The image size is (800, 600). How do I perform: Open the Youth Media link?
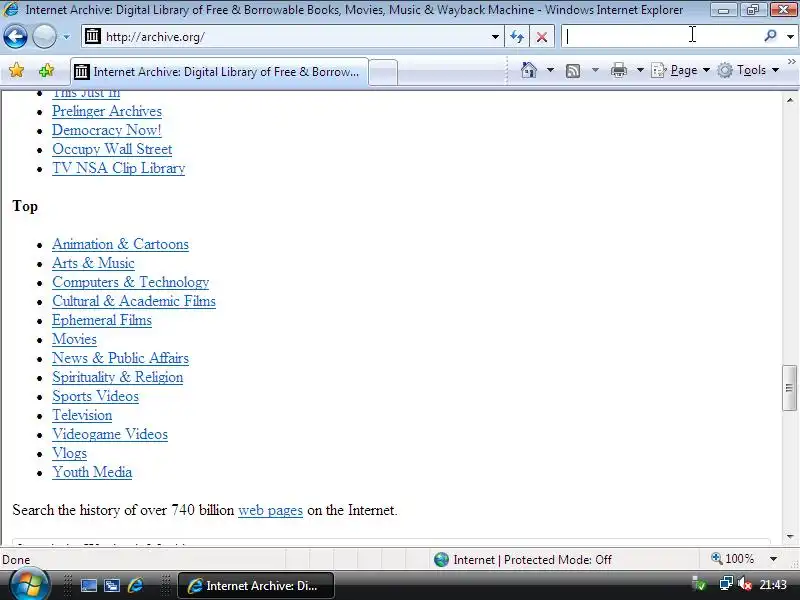92,472
